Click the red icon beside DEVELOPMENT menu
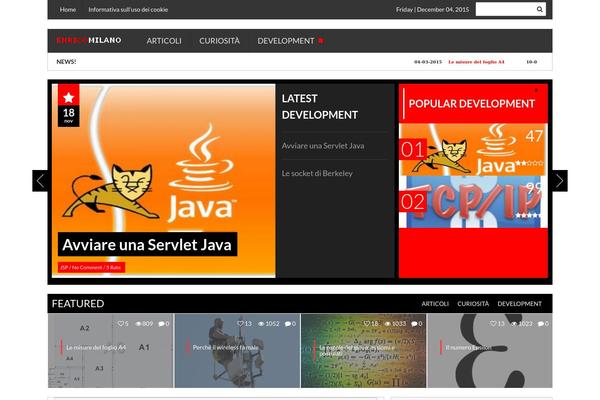Viewport: 600px width, 400px height. [x=321, y=41]
